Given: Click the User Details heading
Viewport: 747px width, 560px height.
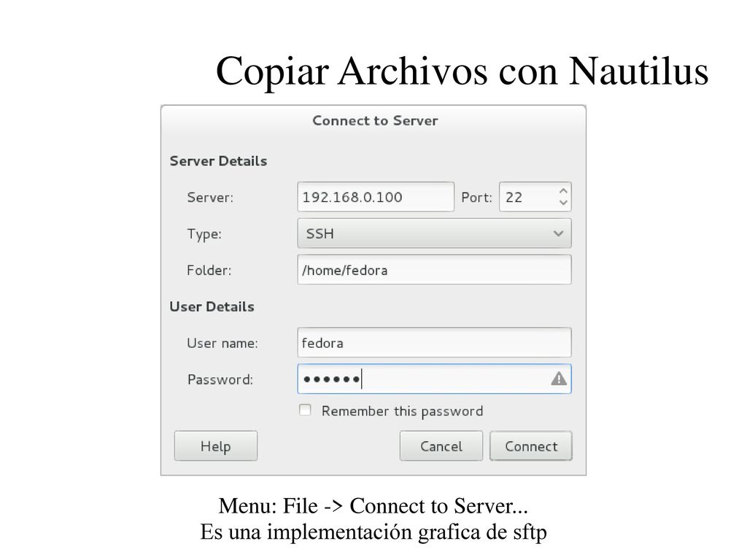Looking at the screenshot, I should [x=212, y=307].
